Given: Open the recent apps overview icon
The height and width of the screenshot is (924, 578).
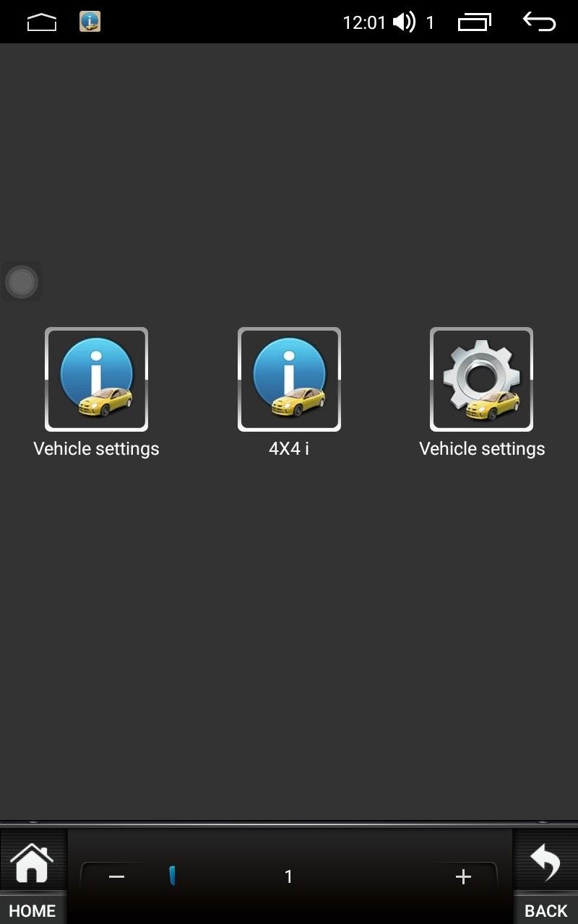Looking at the screenshot, I should (475, 22).
